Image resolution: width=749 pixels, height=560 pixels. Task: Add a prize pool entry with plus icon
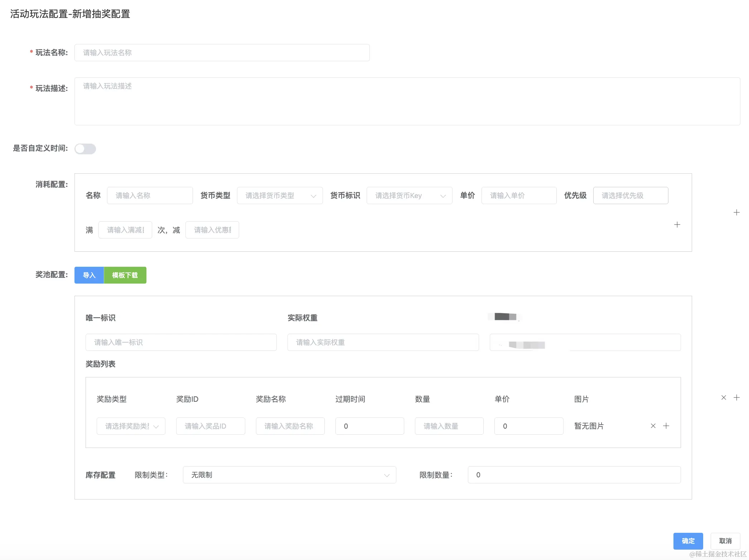click(x=736, y=397)
